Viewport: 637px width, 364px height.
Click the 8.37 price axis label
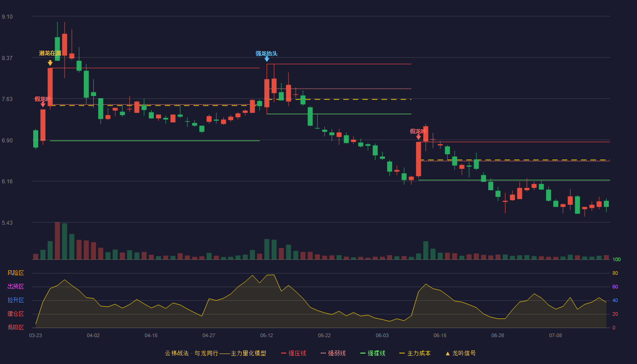(7, 58)
